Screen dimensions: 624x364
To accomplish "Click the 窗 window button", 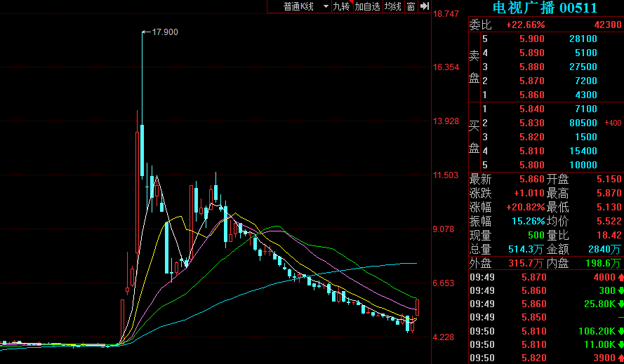I will pyautogui.click(x=411, y=6).
